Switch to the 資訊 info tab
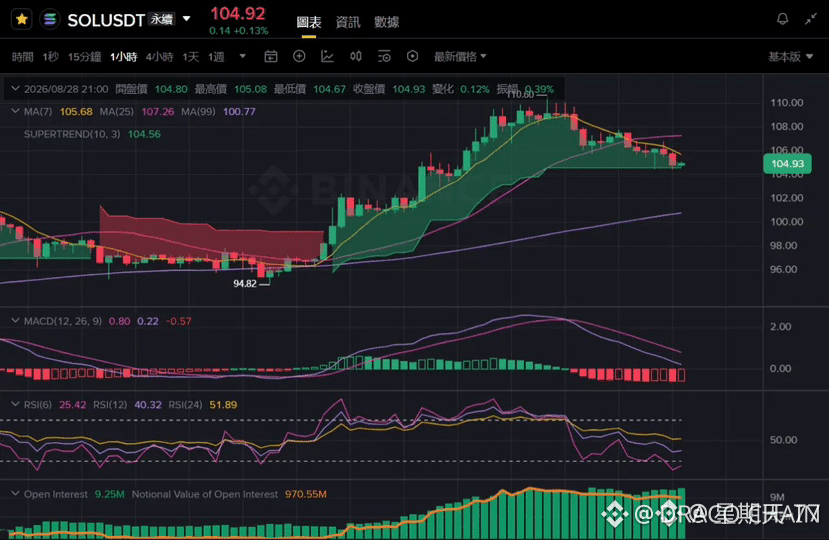829x540 pixels. pyautogui.click(x=348, y=22)
